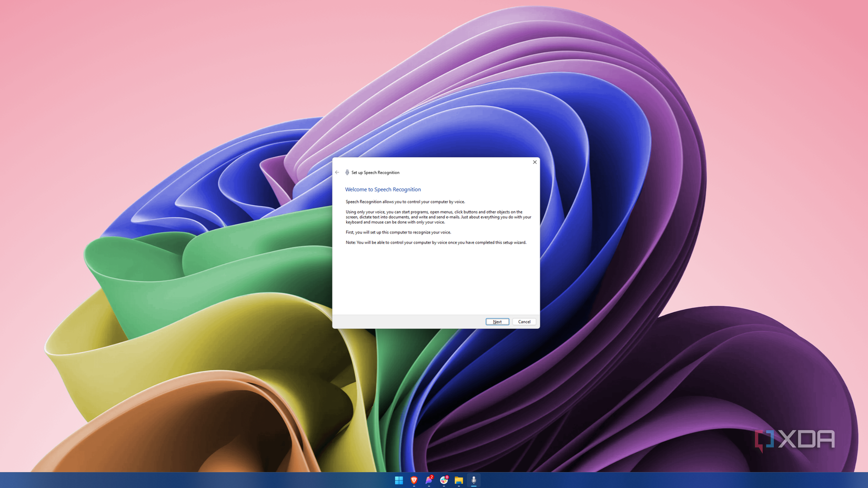Close the Set up Speech Recognition dialog
The height and width of the screenshot is (488, 868).
534,162
